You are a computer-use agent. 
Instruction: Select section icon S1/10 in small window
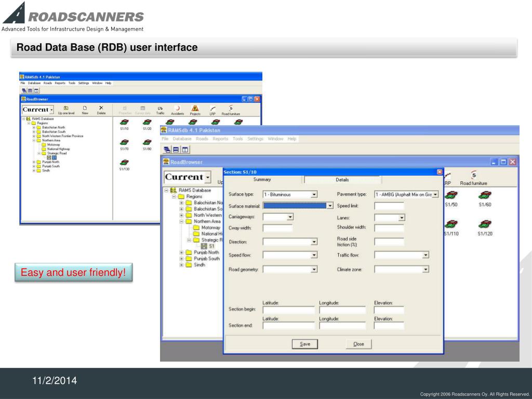pos(124,122)
